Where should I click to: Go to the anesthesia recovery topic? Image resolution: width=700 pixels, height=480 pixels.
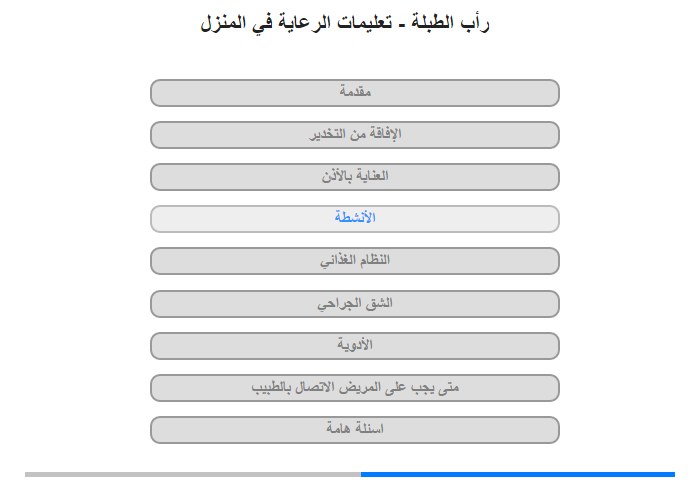[355, 135]
